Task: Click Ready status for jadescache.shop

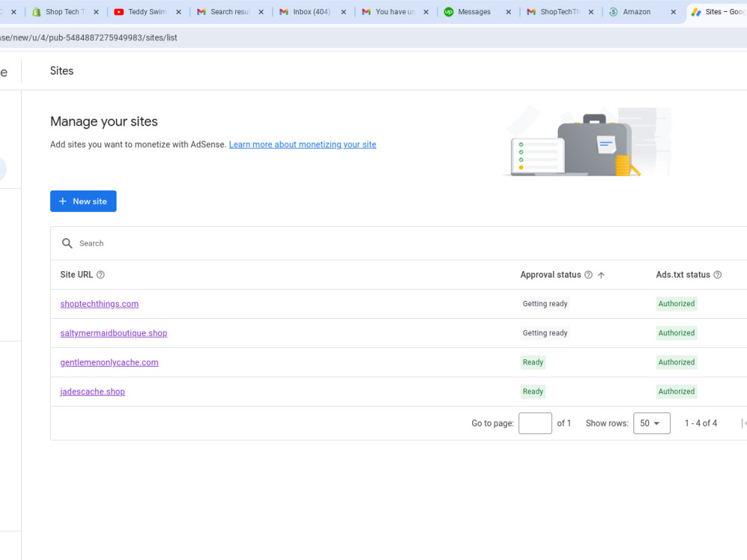Action: [x=533, y=392]
